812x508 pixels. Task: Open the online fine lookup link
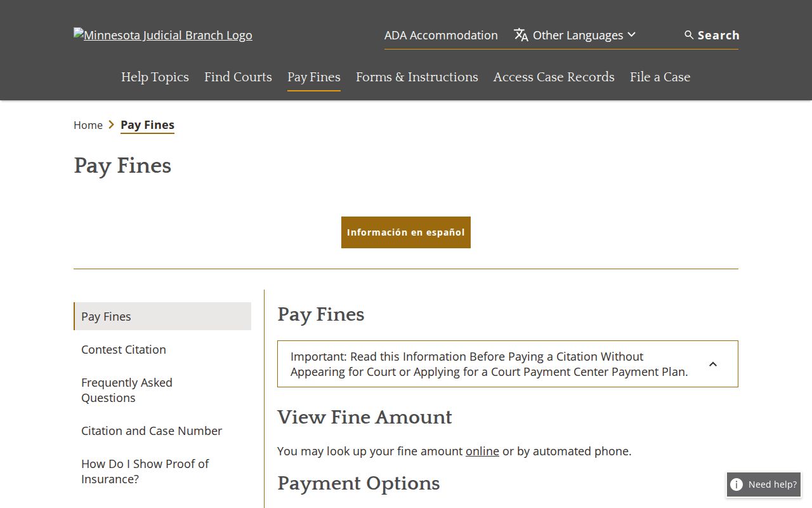[482, 451]
